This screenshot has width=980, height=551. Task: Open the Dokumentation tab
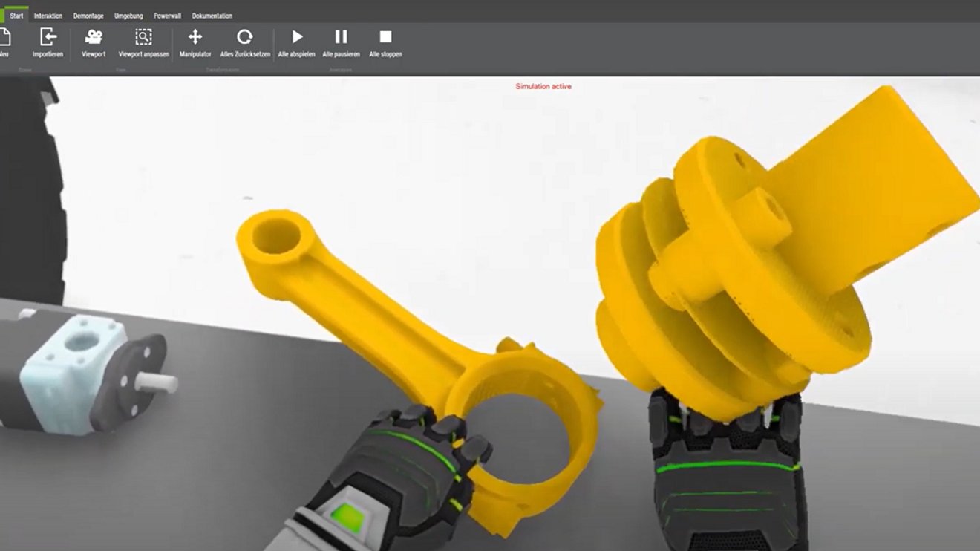[x=212, y=16]
